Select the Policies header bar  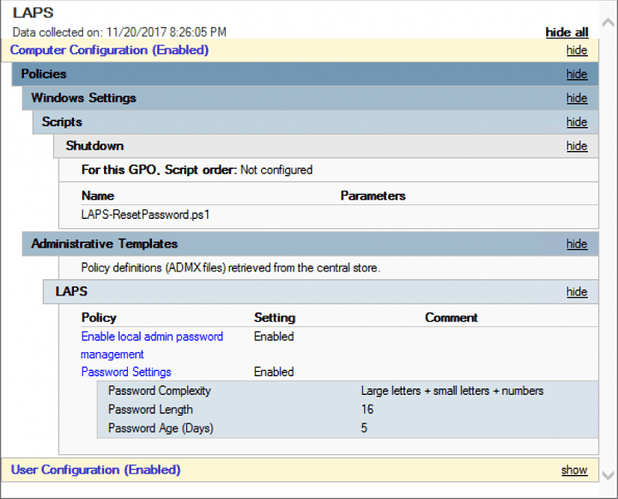coord(290,74)
